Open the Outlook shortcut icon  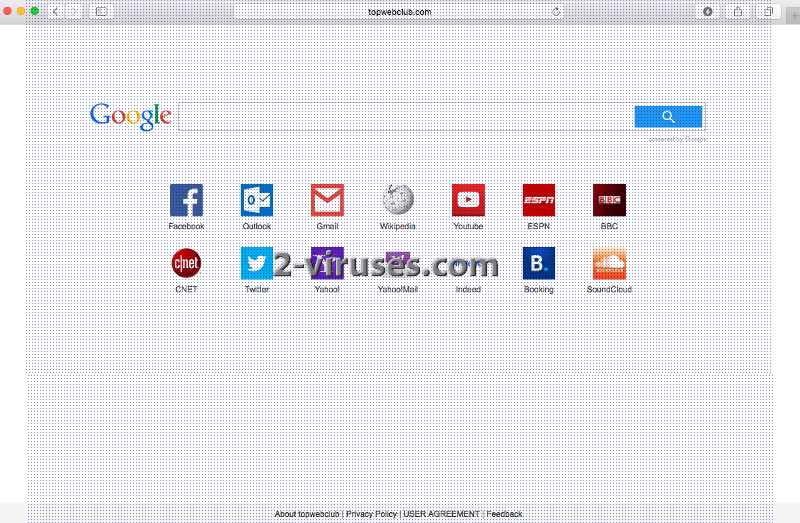(257, 200)
